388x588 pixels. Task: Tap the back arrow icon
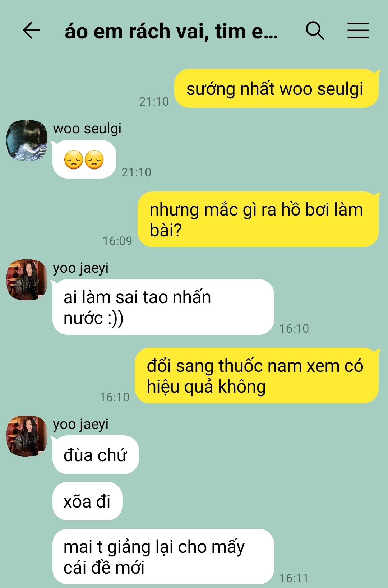tap(31, 31)
